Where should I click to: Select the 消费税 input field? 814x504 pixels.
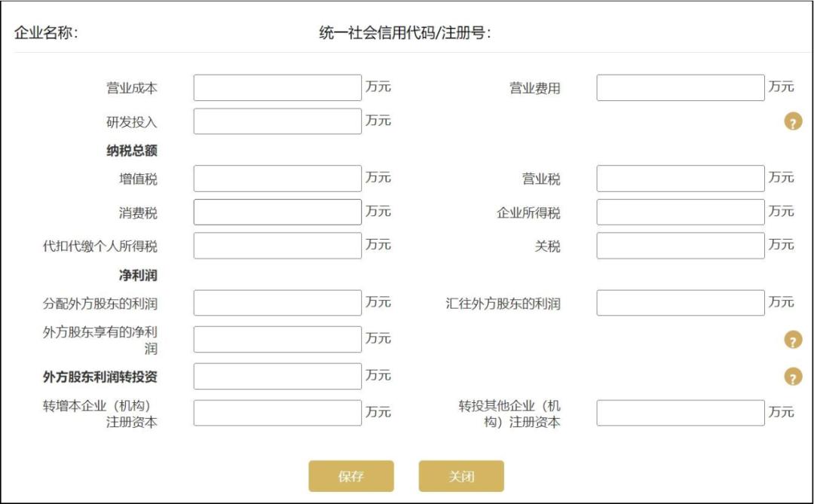[x=277, y=211]
